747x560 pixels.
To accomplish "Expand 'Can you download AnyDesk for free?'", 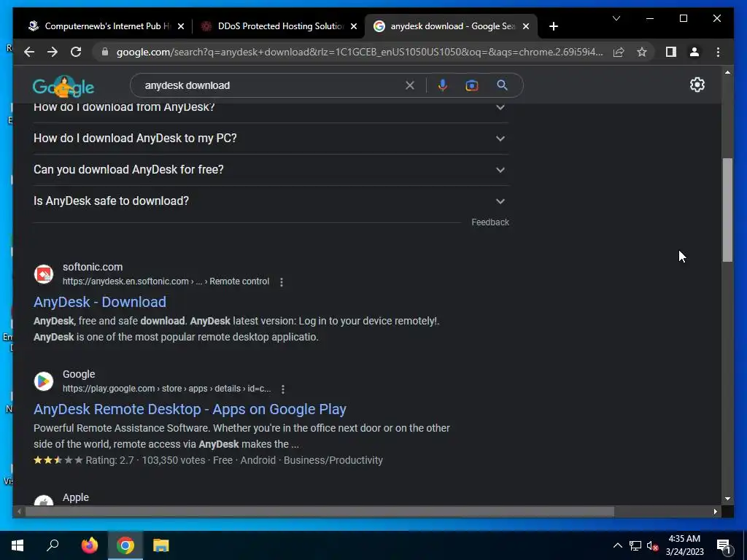I will [271, 169].
